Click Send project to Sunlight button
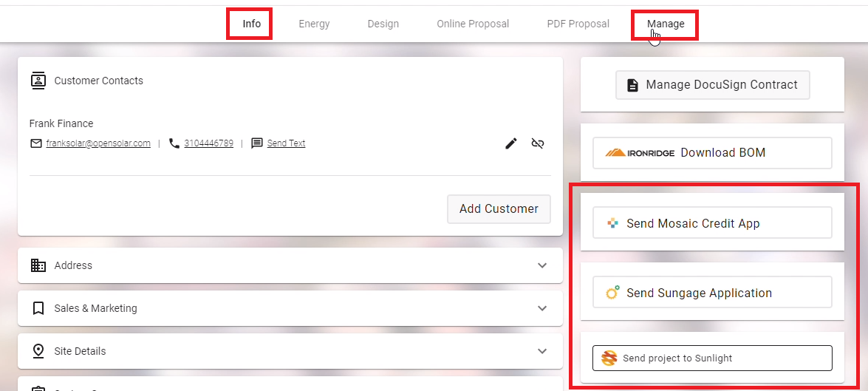 [712, 358]
